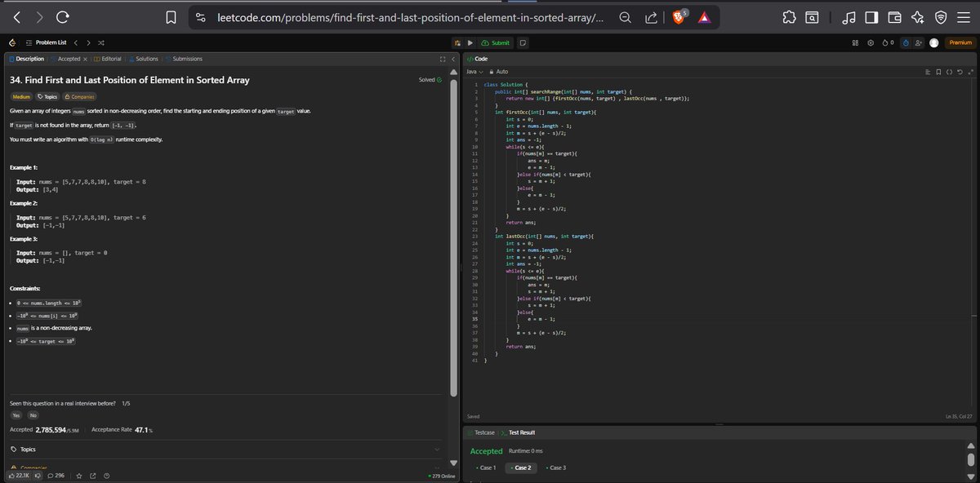Upvote the problem with the 22.1K thumbs-up

point(20,475)
